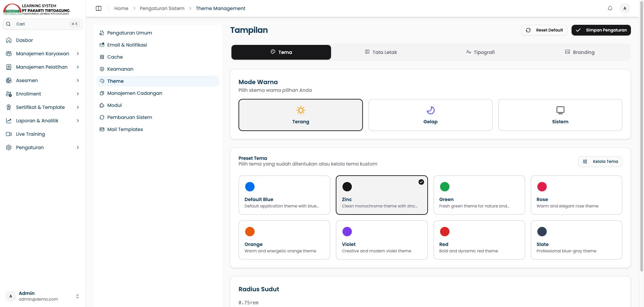Expand Laporan & Analitik submenu chevron
Screen dimensions: 644x307
tap(78, 121)
